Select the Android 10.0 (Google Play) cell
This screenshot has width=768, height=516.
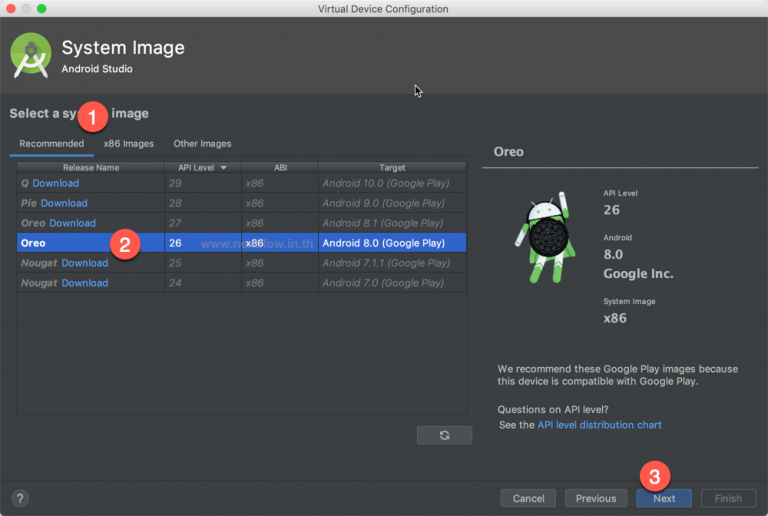(392, 183)
